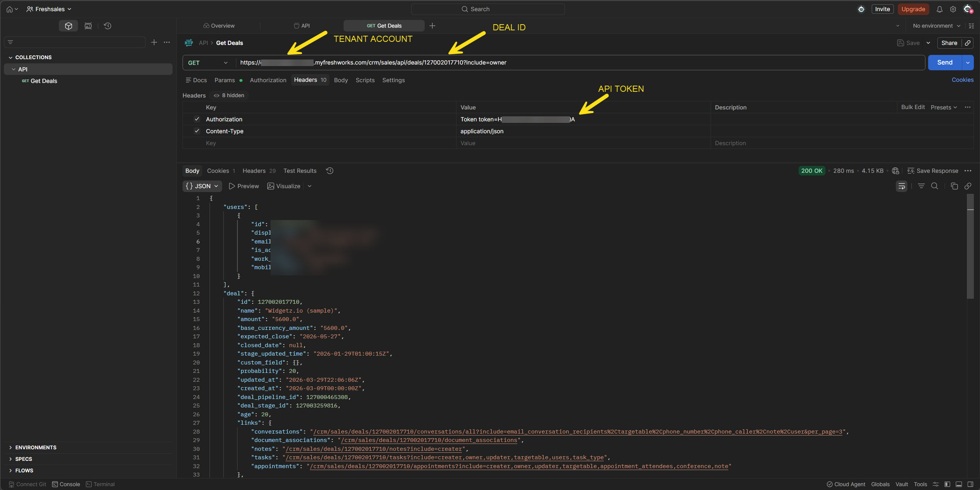Click the response link icon
The image size is (980, 490).
pyautogui.click(x=968, y=186)
